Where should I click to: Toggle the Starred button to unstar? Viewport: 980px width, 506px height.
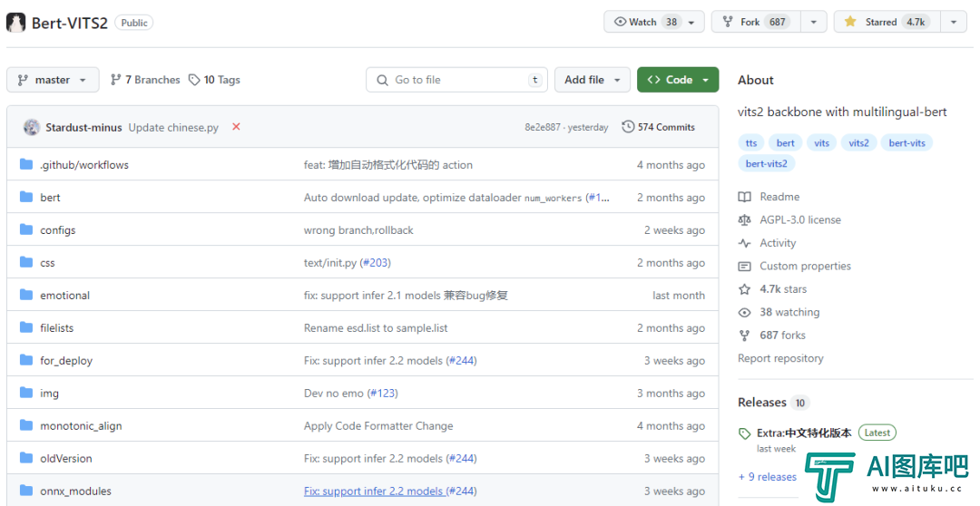coord(887,22)
